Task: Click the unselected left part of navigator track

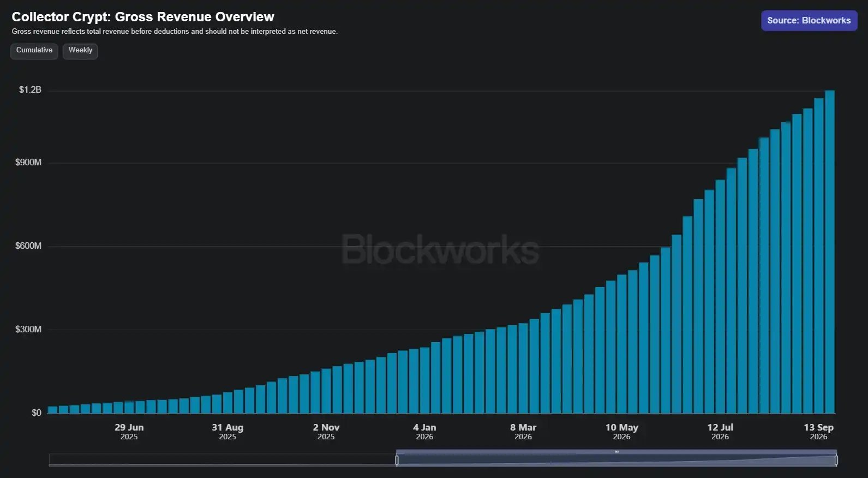Action: click(222, 461)
